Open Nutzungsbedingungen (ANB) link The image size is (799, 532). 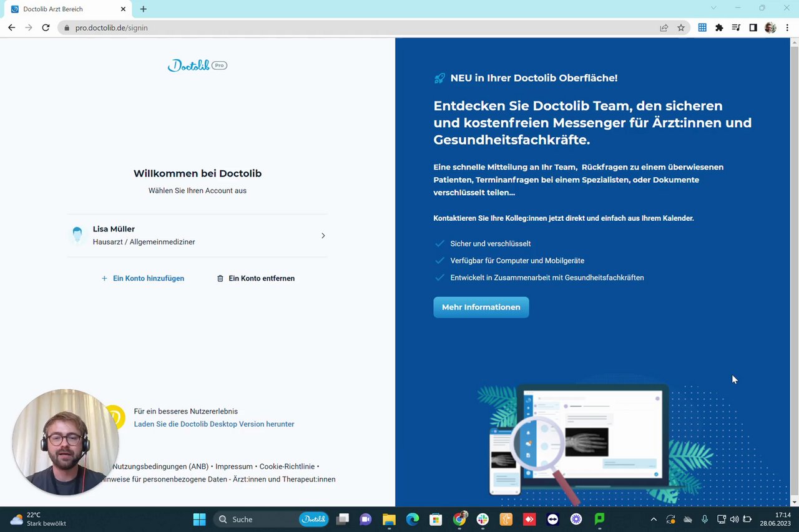(x=160, y=467)
